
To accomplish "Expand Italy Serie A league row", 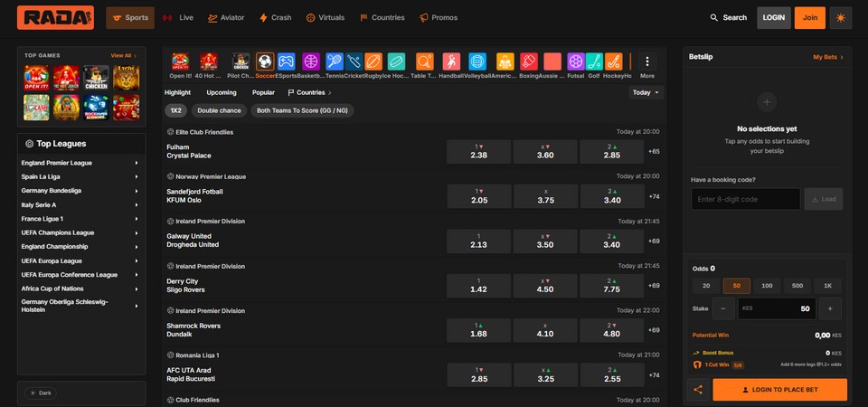I will pyautogui.click(x=80, y=205).
